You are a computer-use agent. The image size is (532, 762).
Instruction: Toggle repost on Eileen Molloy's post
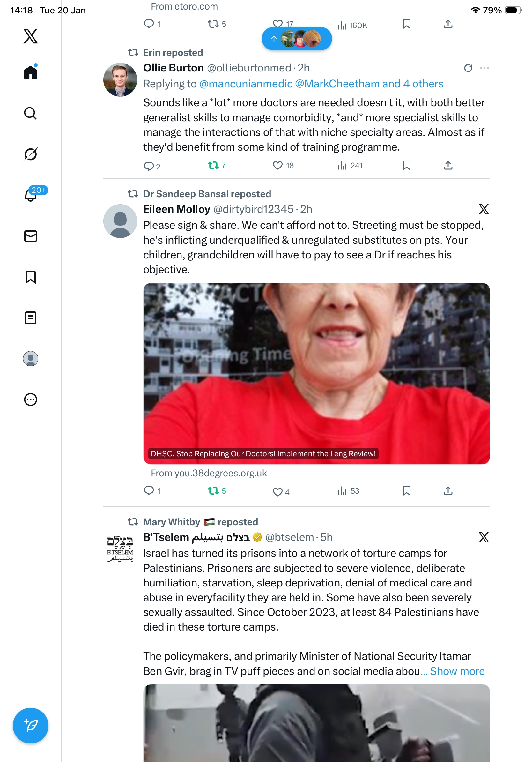(217, 491)
